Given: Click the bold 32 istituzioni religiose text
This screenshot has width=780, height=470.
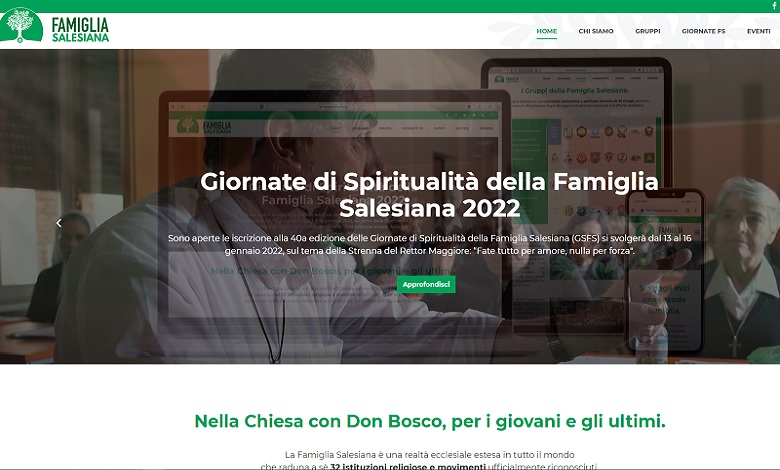Looking at the screenshot, I should point(408,467).
